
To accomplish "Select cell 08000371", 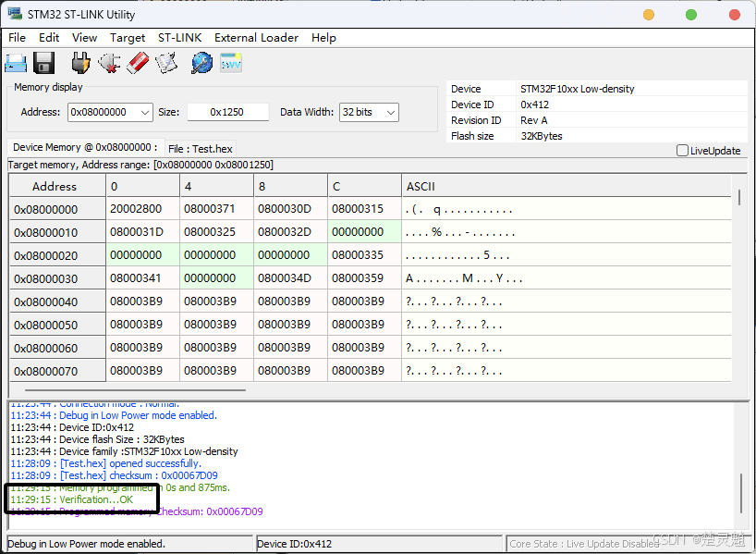I will click(217, 209).
